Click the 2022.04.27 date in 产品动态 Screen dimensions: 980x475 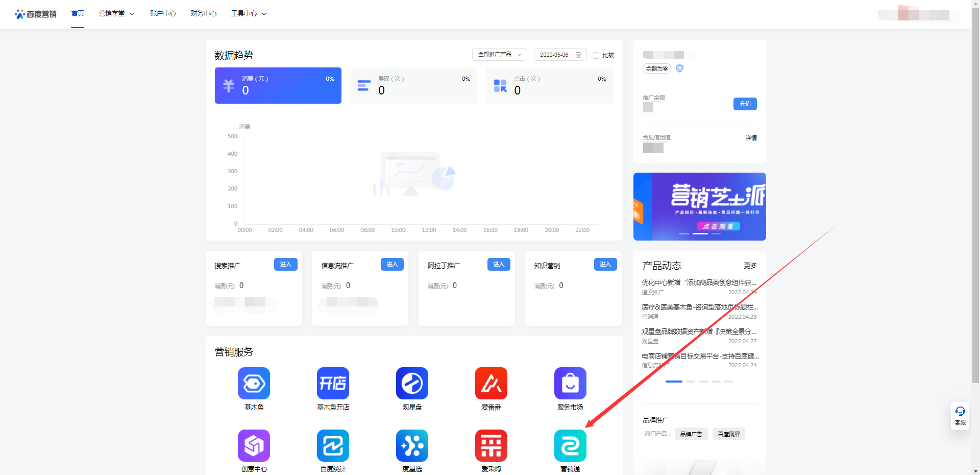point(743,341)
